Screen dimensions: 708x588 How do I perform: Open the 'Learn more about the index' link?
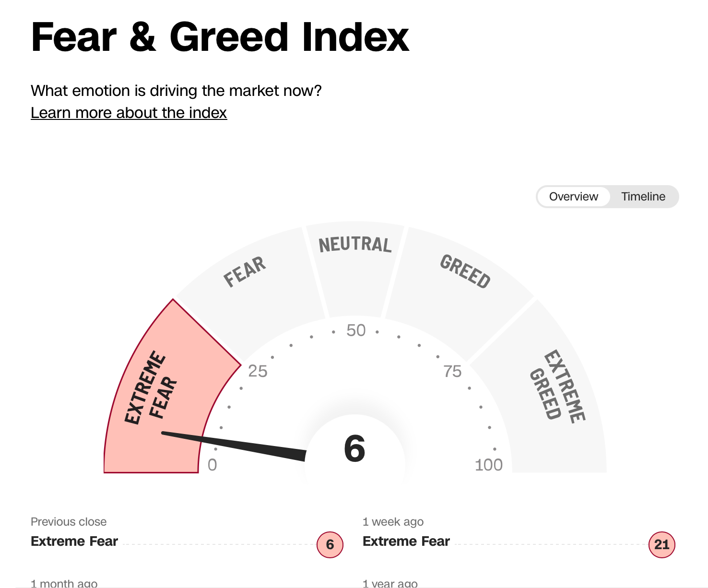[129, 113]
